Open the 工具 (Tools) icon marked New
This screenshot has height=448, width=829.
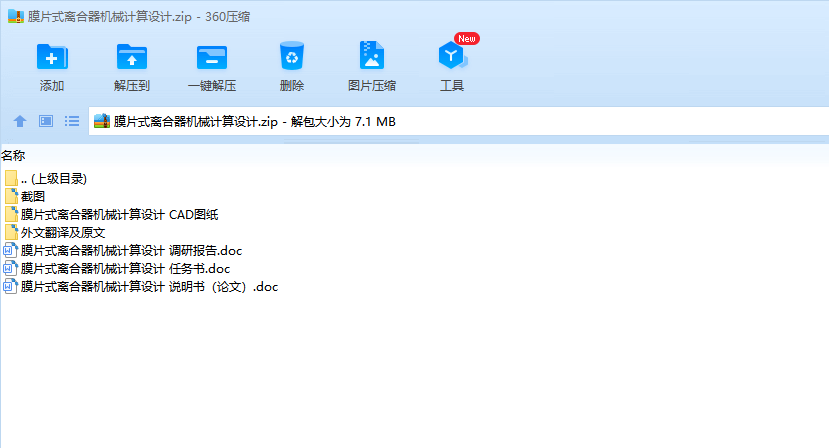[x=453, y=56]
